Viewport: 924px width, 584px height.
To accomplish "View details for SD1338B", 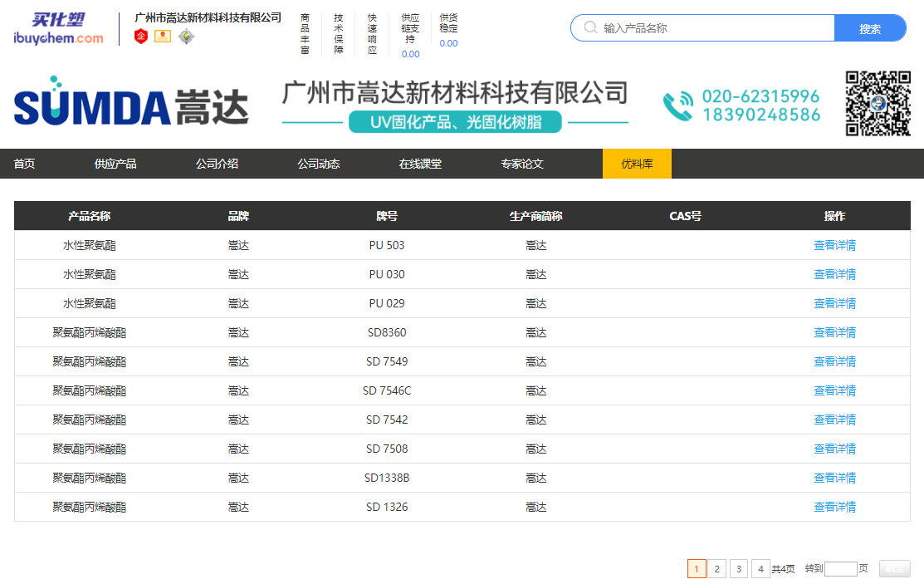I will point(834,478).
